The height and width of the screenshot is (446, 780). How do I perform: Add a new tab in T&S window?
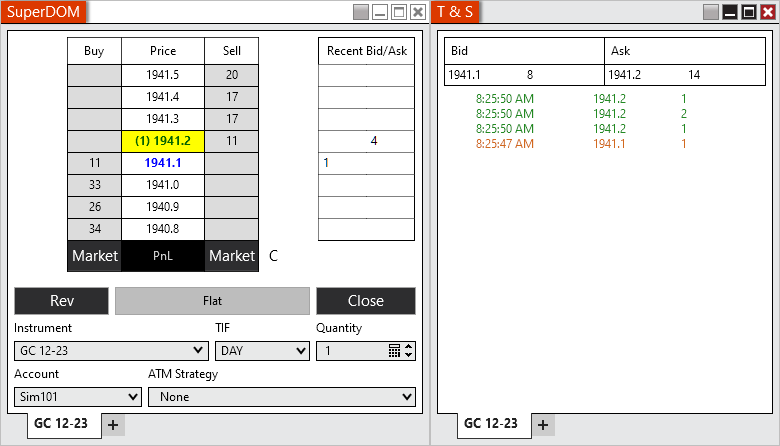coord(542,425)
